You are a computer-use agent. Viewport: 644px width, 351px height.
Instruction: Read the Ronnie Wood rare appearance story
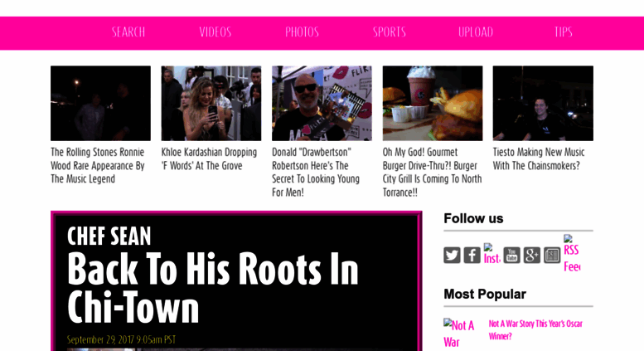click(98, 166)
